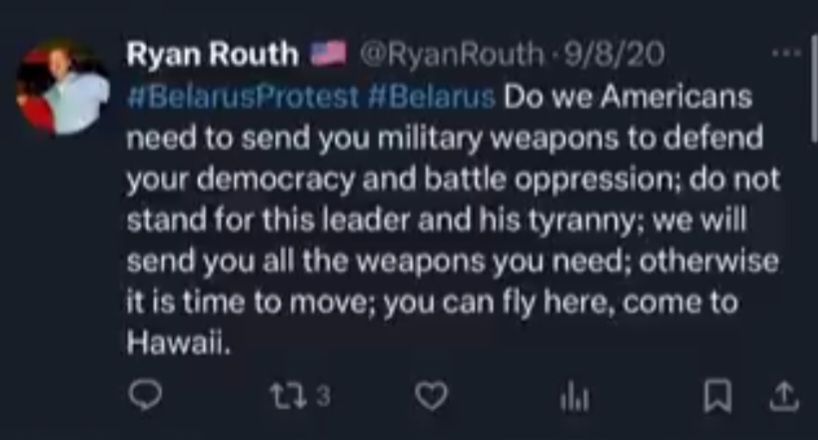
Task: Like the tweet with the heart icon
Action: tap(430, 398)
